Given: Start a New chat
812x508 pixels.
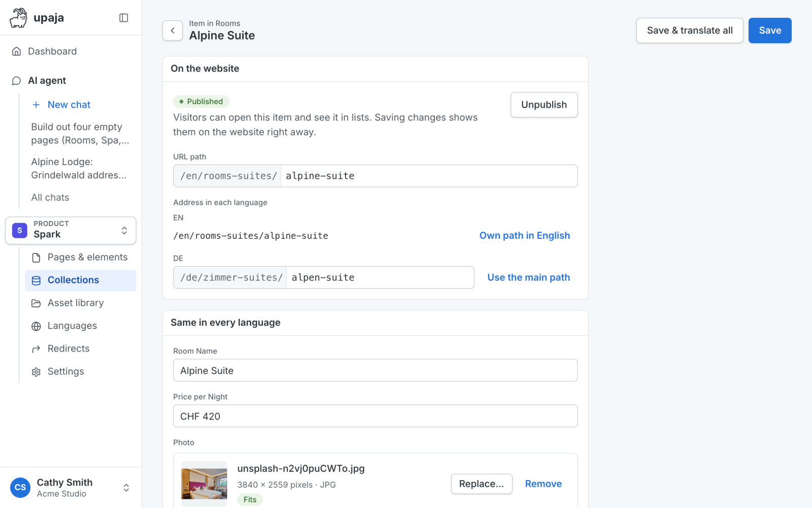Looking at the screenshot, I should click(x=81, y=105).
